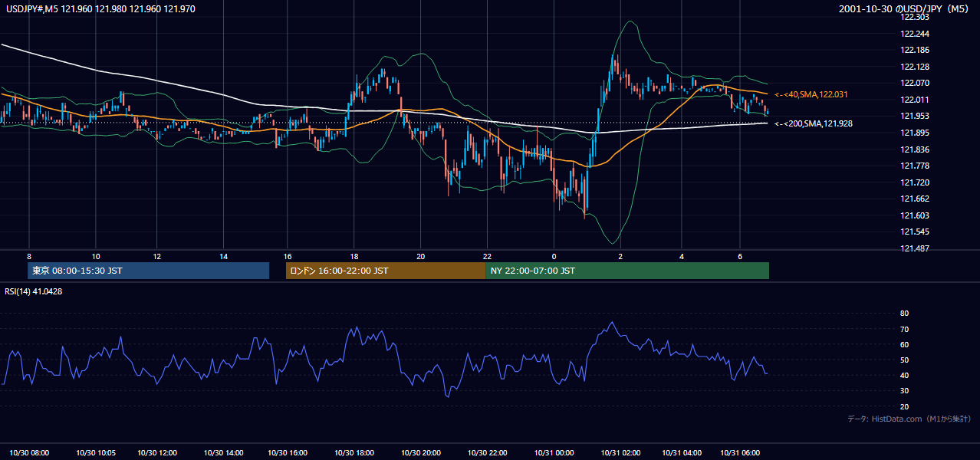This screenshot has width=980, height=460.
Task: Click the hour label 20 under price chart
Action: coord(420,256)
